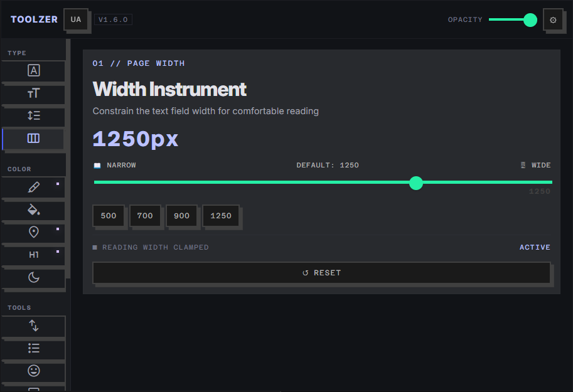
Task: Click the TOOLZER logo
Action: [x=34, y=19]
